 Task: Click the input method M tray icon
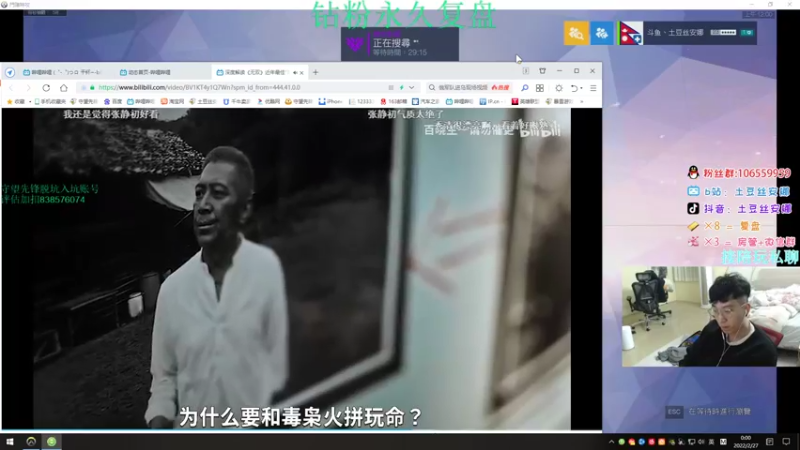[723, 442]
